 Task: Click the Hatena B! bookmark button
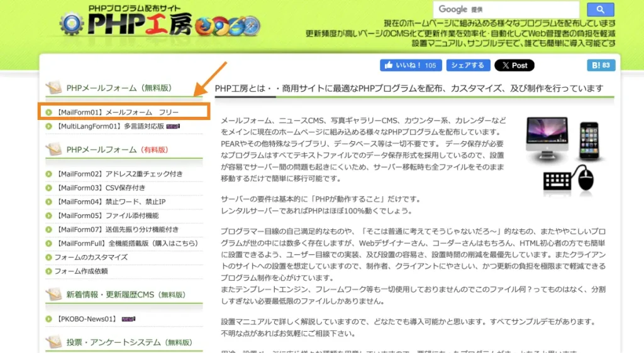point(601,65)
